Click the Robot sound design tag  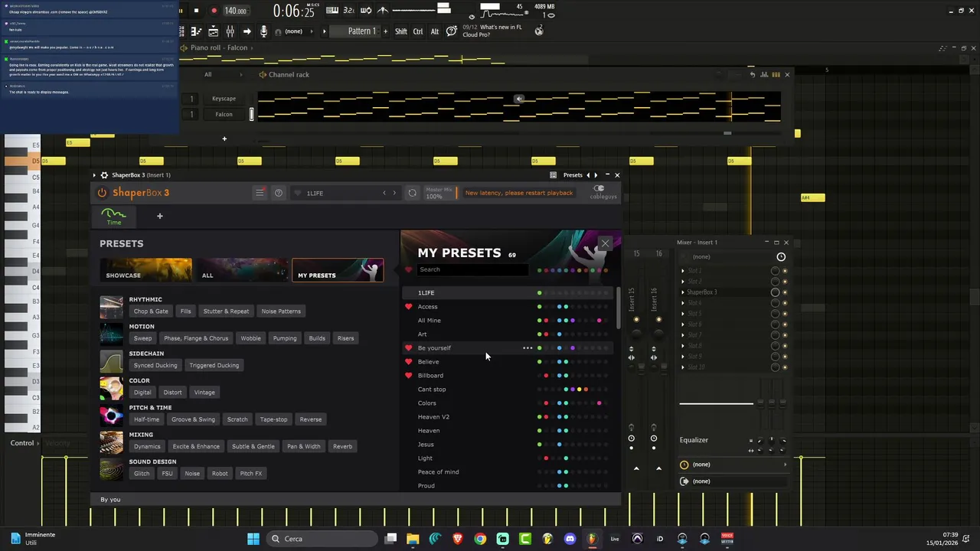pos(220,474)
